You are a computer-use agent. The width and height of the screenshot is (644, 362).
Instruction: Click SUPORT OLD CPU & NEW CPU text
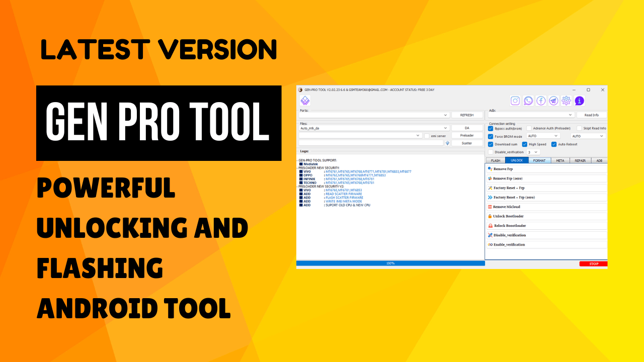tap(348, 205)
